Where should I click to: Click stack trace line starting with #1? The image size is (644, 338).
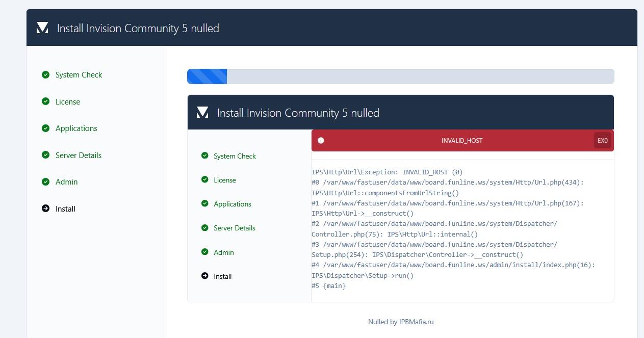[448, 203]
